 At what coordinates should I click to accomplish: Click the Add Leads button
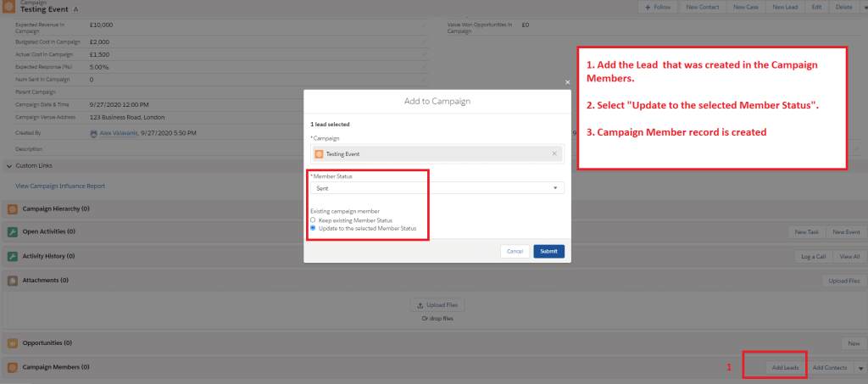pyautogui.click(x=784, y=368)
